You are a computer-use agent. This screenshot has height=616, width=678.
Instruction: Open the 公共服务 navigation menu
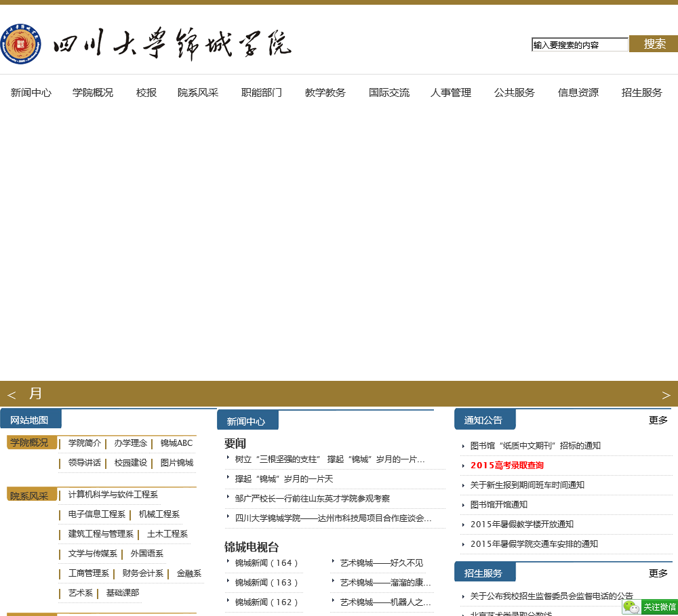(x=515, y=93)
